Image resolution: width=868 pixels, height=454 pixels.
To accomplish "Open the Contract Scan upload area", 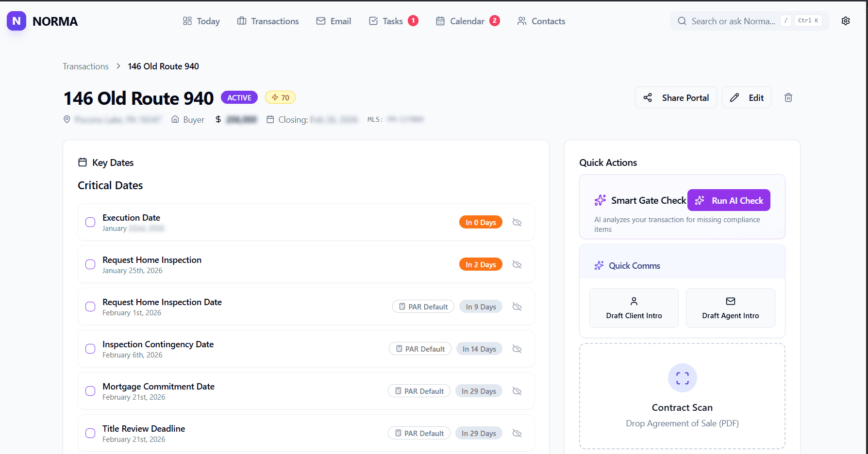I will (x=682, y=396).
